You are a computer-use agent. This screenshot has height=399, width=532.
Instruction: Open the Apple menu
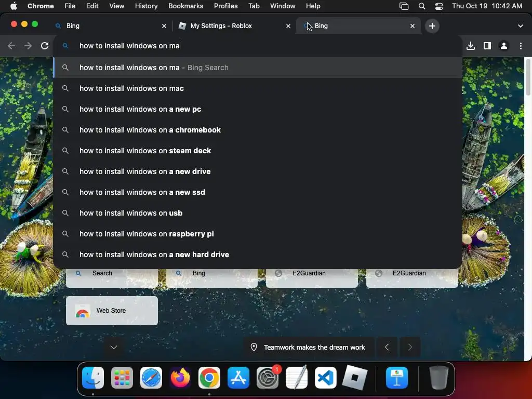(13, 6)
